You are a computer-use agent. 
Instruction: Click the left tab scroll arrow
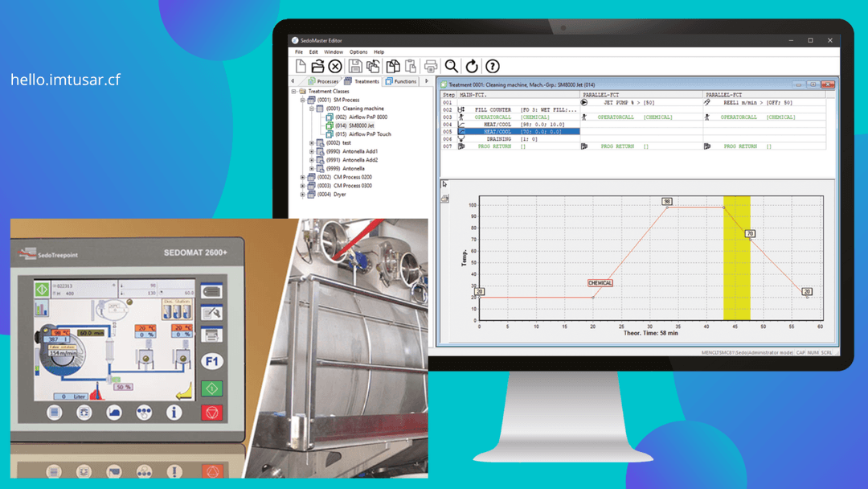pyautogui.click(x=293, y=81)
